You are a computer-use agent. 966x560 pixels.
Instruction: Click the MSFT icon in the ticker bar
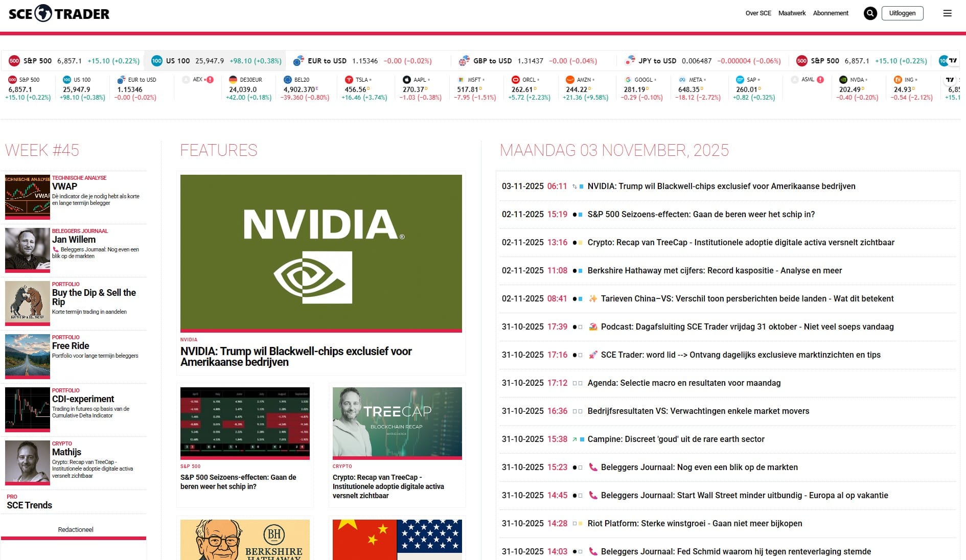pos(461,80)
